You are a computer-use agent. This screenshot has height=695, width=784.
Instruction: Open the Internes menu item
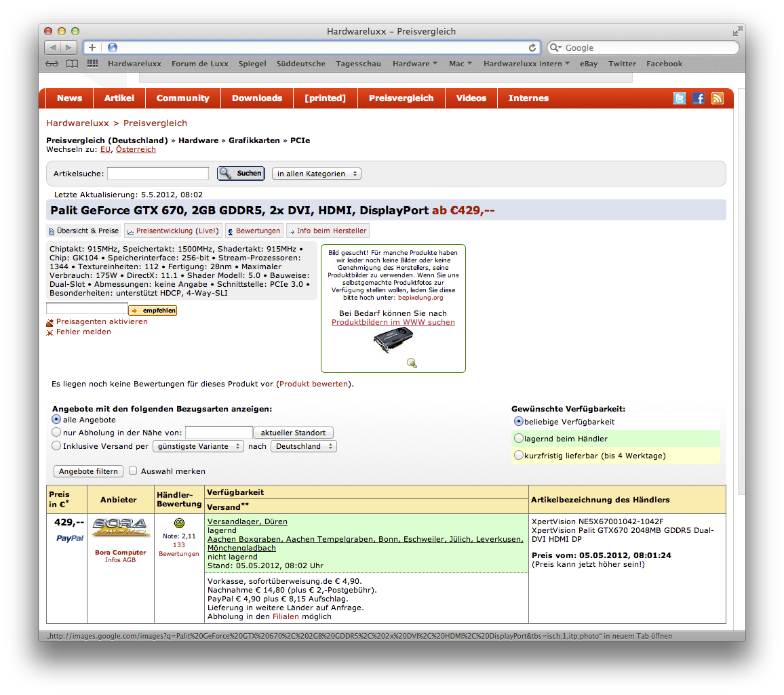click(x=528, y=98)
